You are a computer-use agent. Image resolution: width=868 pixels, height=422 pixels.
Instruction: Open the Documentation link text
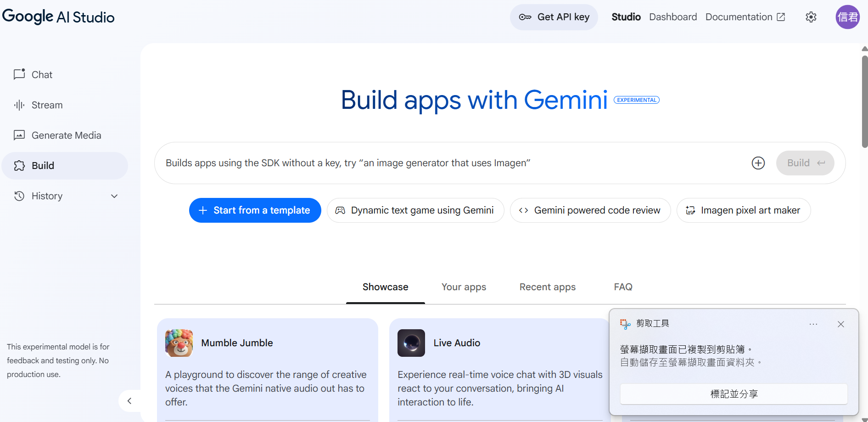click(739, 17)
